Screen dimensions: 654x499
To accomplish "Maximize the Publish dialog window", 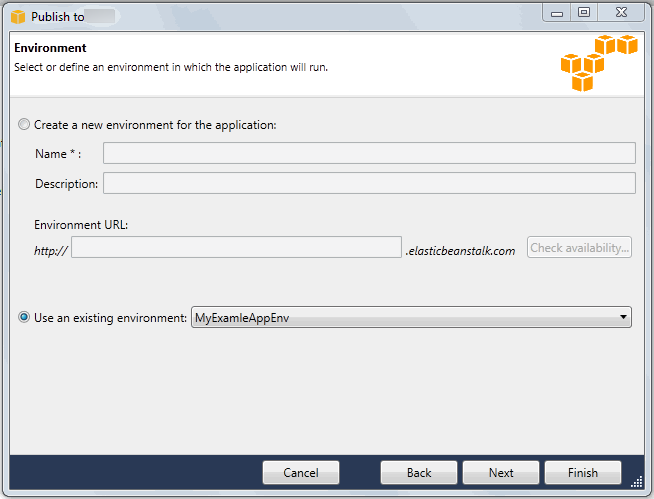I will [584, 12].
